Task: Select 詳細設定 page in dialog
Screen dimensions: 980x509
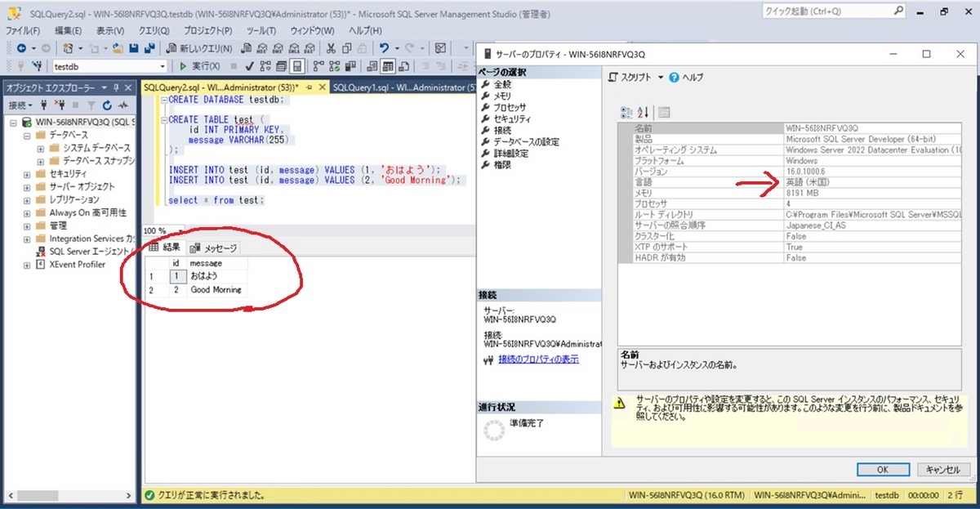Action: pyautogui.click(x=510, y=153)
